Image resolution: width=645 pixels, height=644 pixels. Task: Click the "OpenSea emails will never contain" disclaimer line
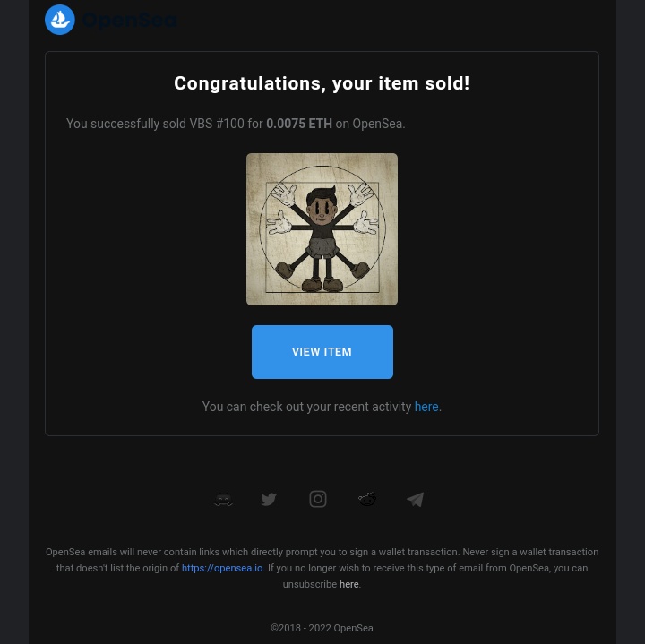coord(322,552)
